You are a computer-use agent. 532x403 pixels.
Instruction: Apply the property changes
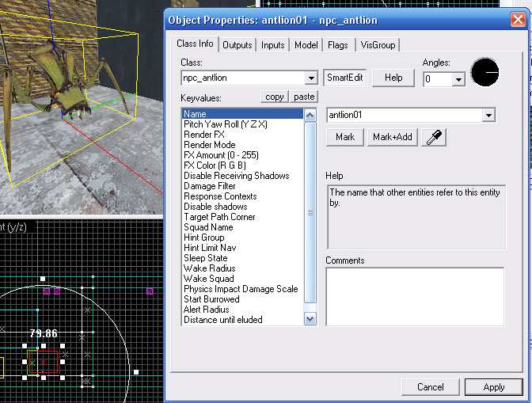tap(494, 387)
